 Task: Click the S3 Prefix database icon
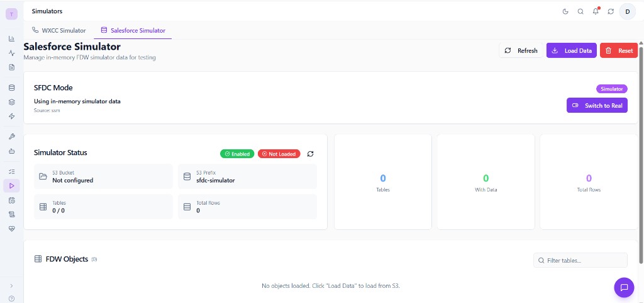tap(187, 176)
